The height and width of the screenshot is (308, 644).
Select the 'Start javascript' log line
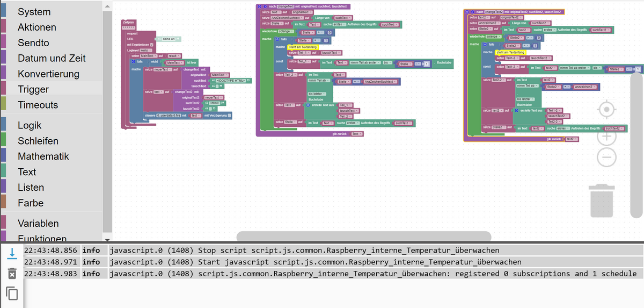coord(322,262)
